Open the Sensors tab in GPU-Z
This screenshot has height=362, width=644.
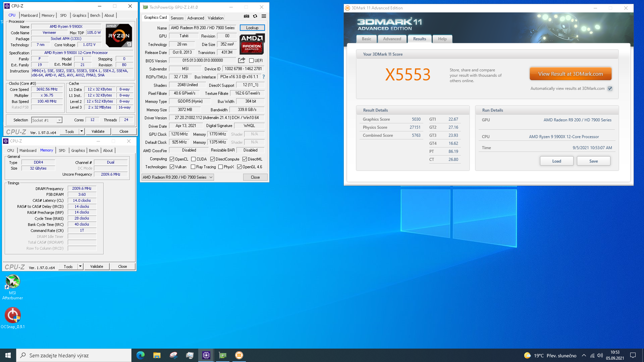(177, 18)
